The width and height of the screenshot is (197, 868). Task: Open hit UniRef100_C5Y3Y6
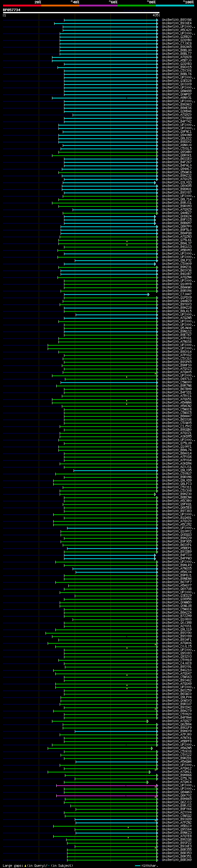click(x=176, y=71)
